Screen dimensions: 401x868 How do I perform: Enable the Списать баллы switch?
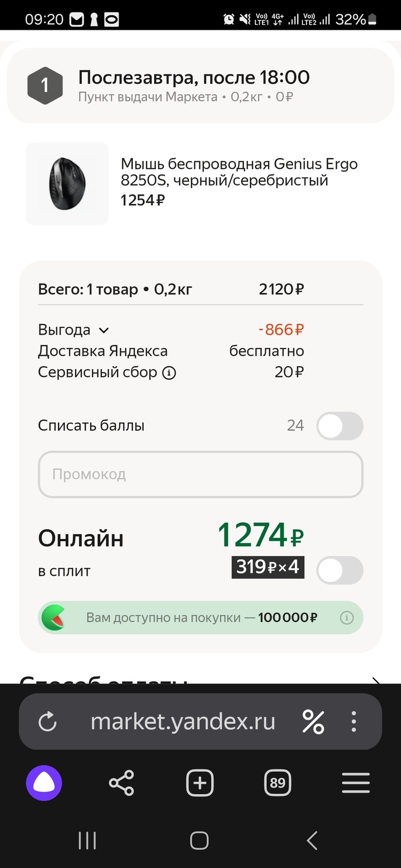coord(340,426)
